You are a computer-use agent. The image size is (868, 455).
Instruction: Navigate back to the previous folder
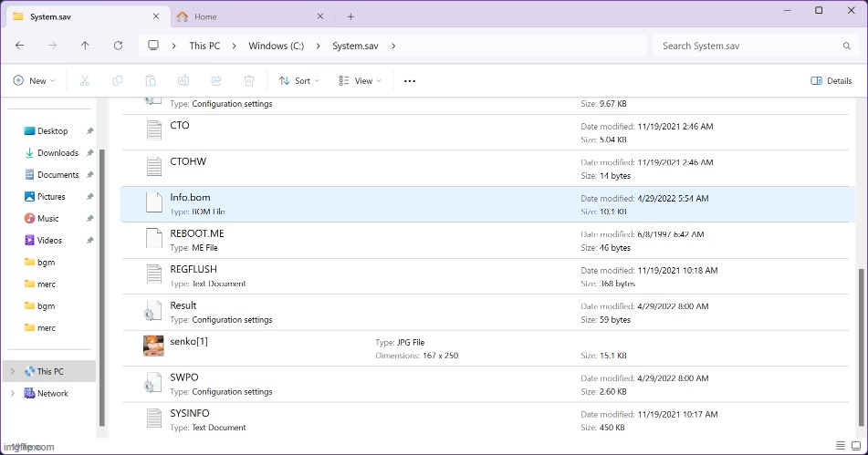tap(20, 46)
